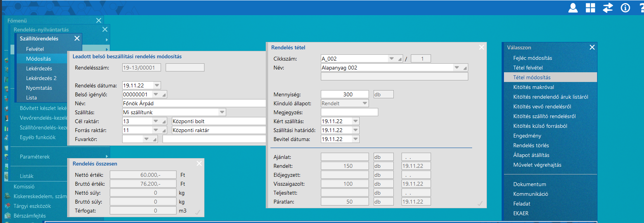Click into the Megjegyzés text field
Image resolution: width=644 pixels, height=223 pixels.
tap(349, 112)
